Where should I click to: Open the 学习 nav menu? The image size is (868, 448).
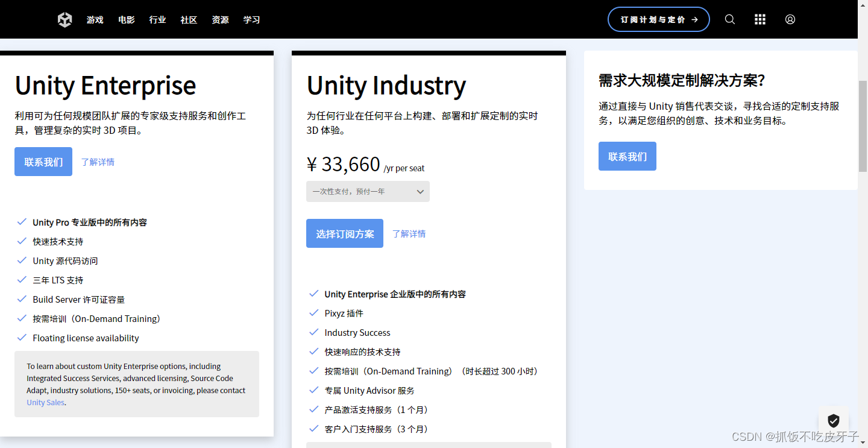252,20
